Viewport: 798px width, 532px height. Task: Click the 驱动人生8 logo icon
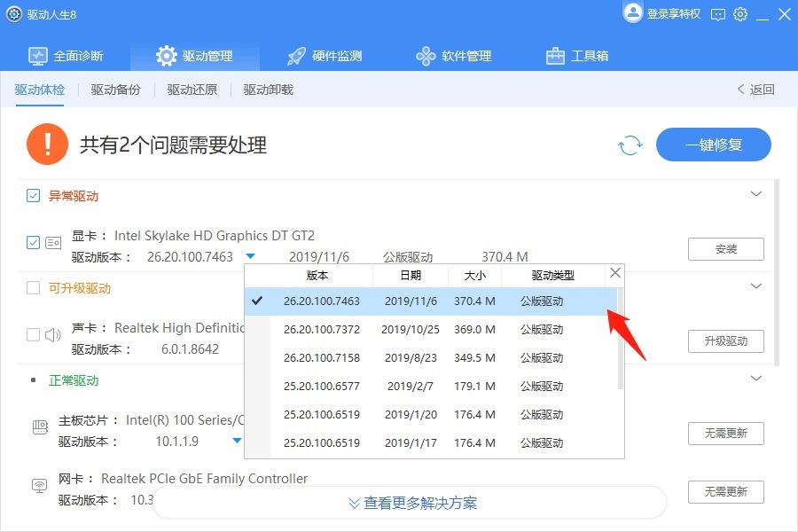(12, 14)
